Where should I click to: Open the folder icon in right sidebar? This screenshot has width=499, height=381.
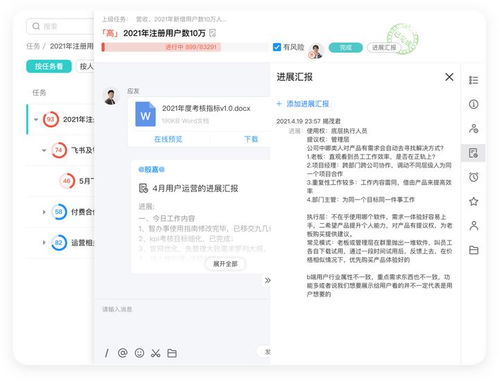473,250
